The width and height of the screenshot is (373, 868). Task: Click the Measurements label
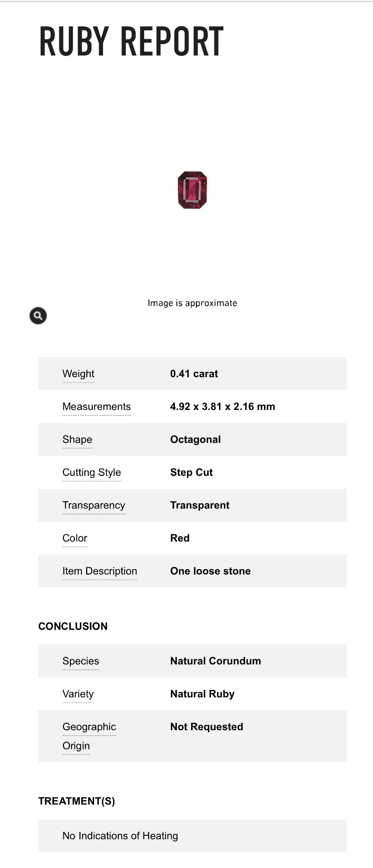coord(97,406)
